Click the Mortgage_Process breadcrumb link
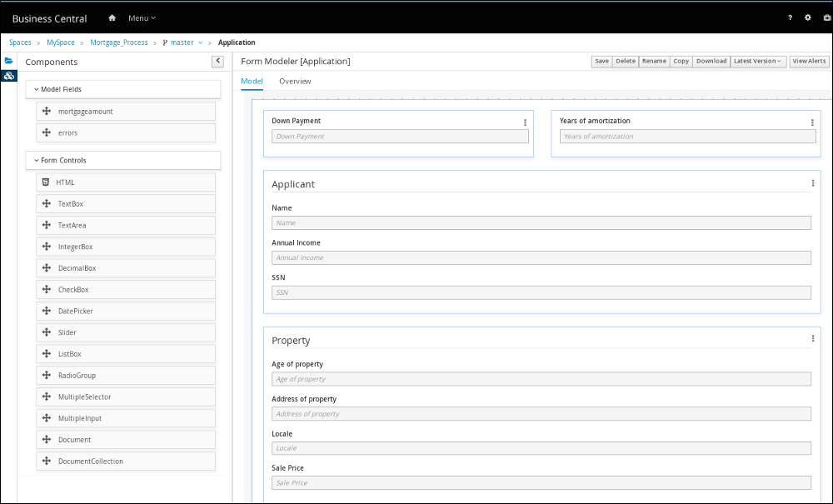The width and height of the screenshot is (833, 504). pyautogui.click(x=118, y=42)
